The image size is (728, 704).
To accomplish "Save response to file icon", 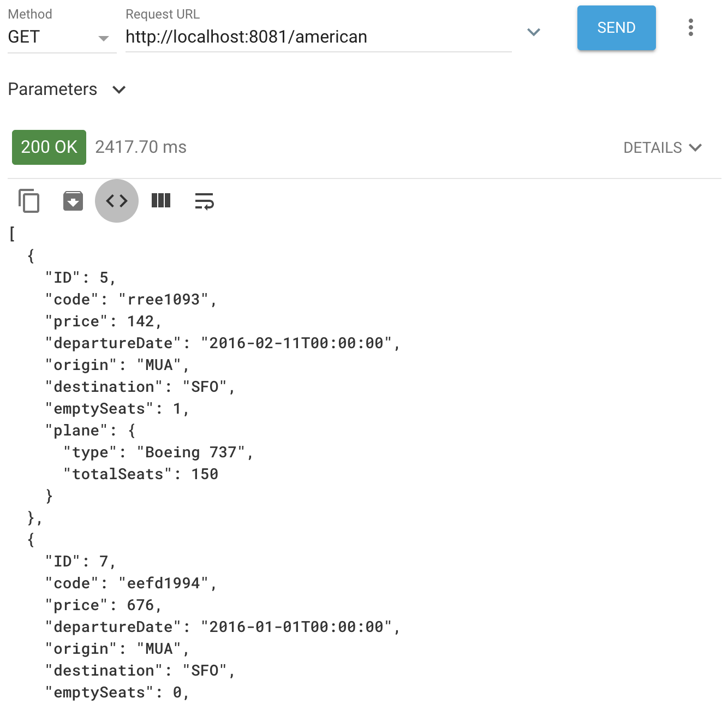I will [x=73, y=201].
